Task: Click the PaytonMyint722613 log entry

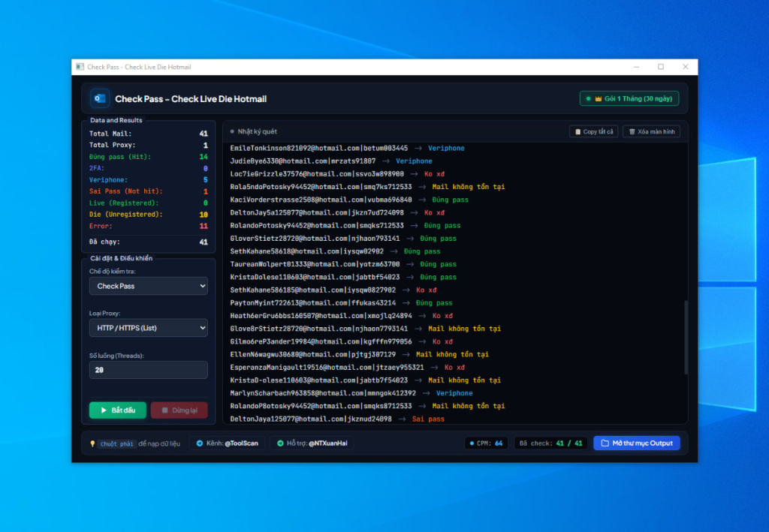Action: [x=342, y=302]
